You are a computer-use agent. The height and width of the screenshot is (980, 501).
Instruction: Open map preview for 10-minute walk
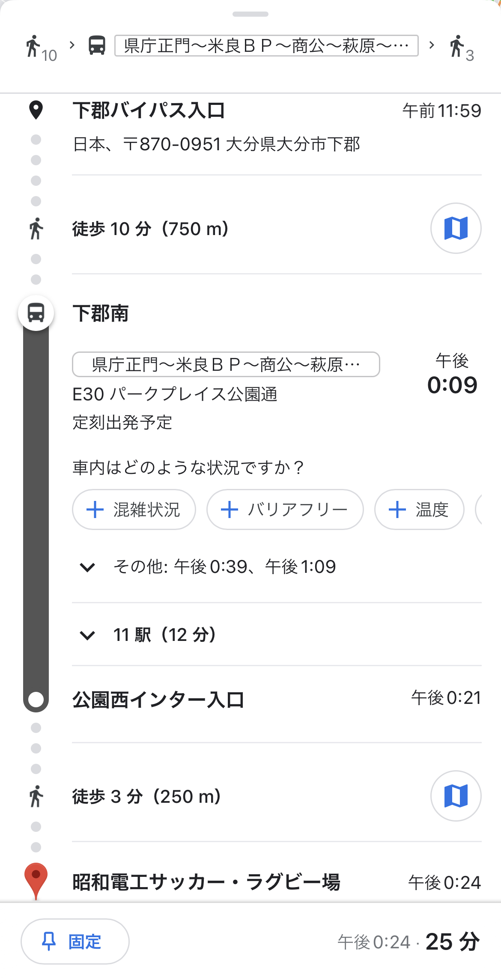click(456, 228)
